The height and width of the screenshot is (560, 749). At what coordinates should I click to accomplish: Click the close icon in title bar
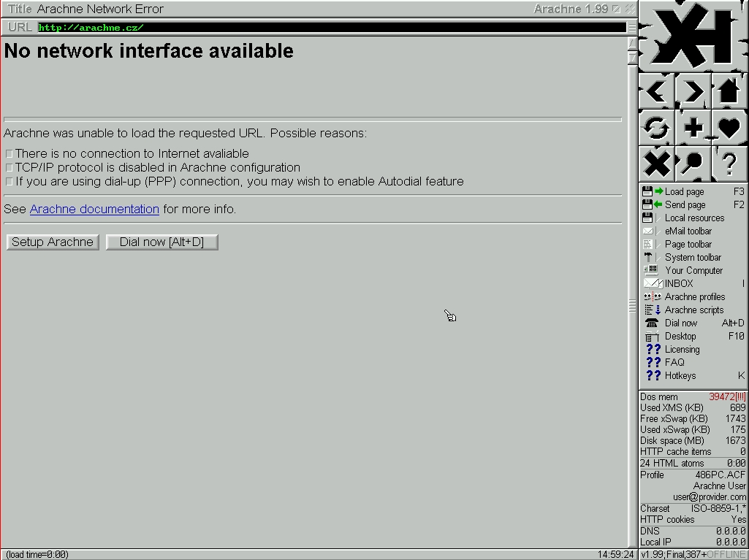click(x=630, y=9)
